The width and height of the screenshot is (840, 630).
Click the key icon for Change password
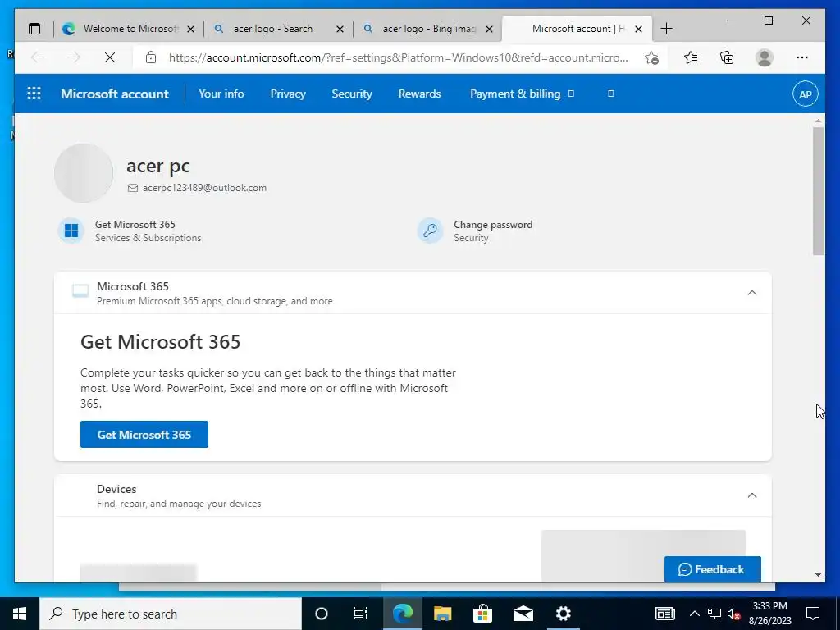coord(430,231)
